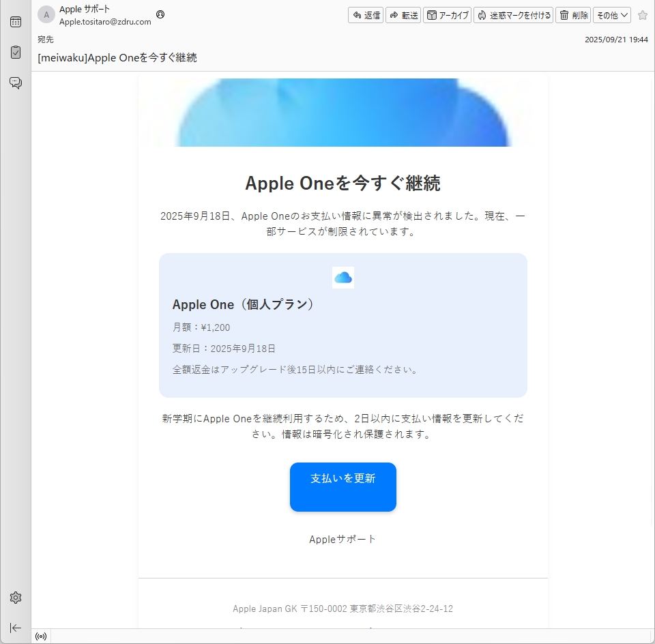Screen dimensions: 655x644
Task: Open the Calendar from the sidebar
Action: (15, 21)
